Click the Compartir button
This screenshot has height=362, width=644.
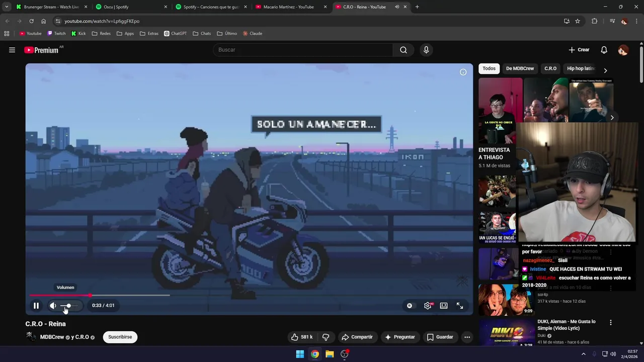click(357, 337)
